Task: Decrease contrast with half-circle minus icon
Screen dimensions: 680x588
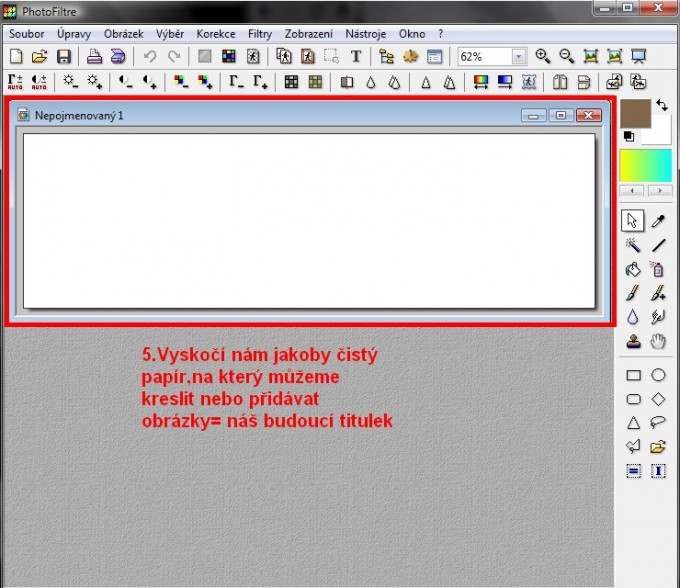Action: (126, 82)
